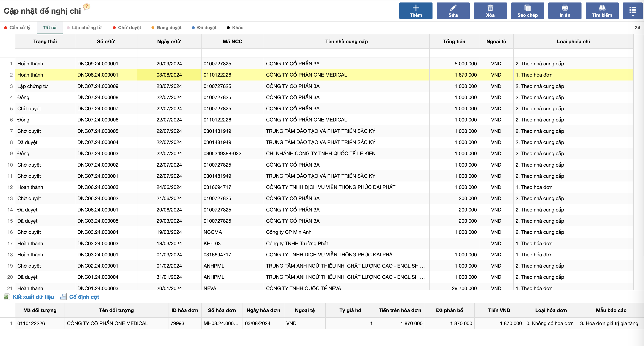Screen dimensions: 644x346
Task: Click the Tìm kiếm binoculars button
Action: 602,11
